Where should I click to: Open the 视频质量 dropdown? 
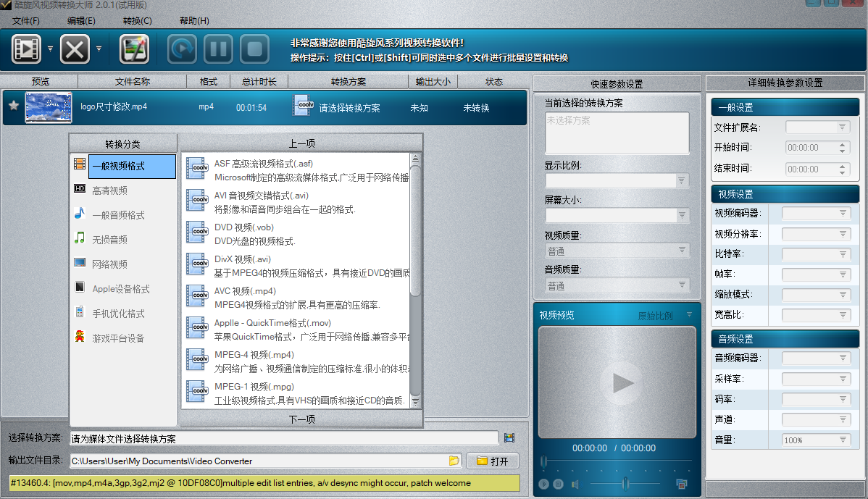click(x=617, y=251)
